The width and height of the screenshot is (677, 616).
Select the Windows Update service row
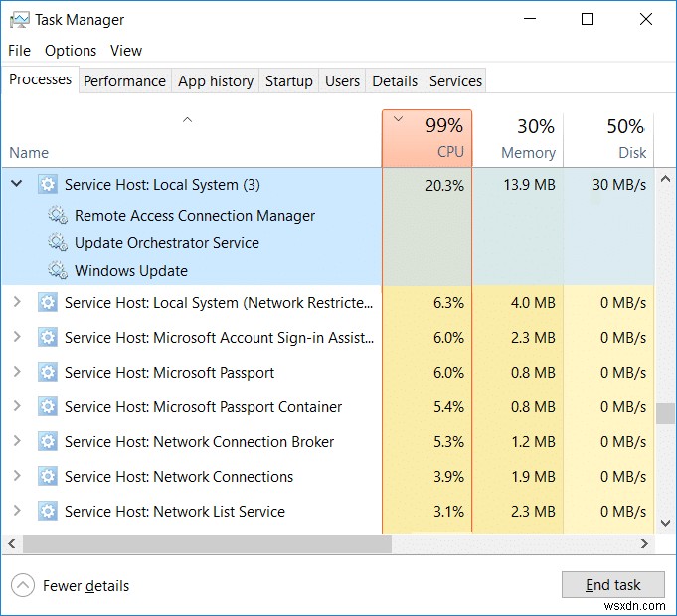click(x=328, y=270)
